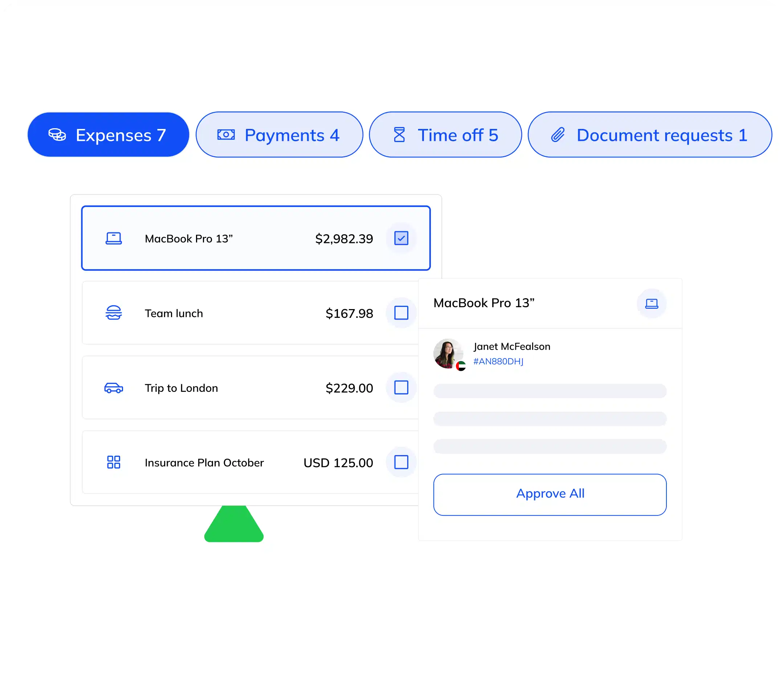
Task: Click the MacBook Pro 13” detail panel title
Action: click(x=484, y=303)
